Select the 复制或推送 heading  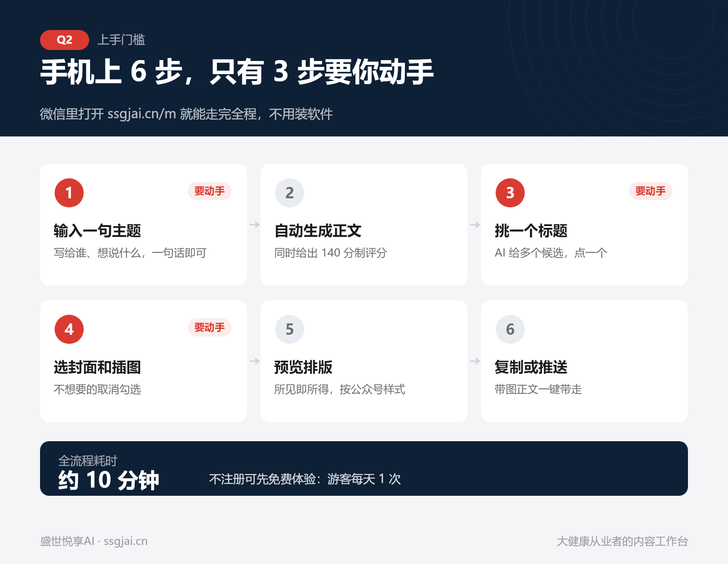531,368
